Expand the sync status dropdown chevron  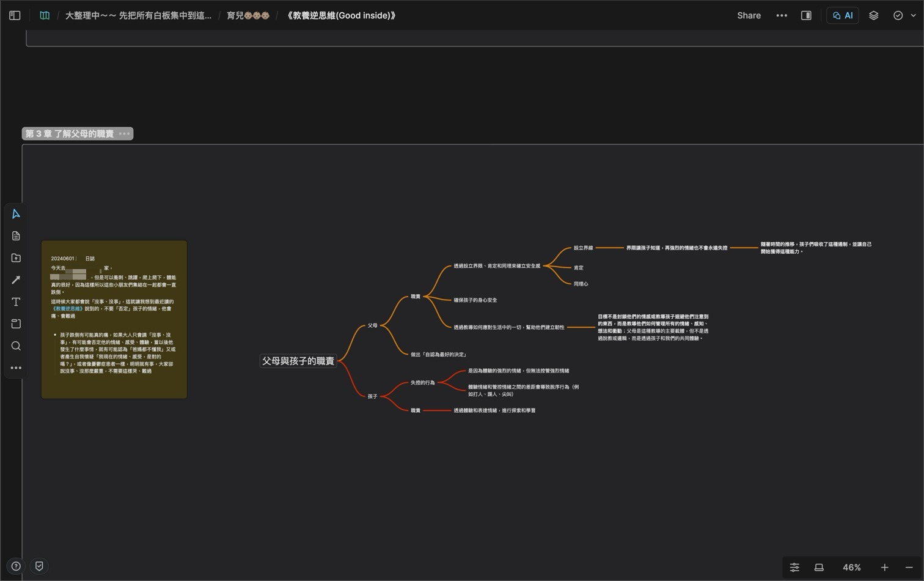pos(913,15)
